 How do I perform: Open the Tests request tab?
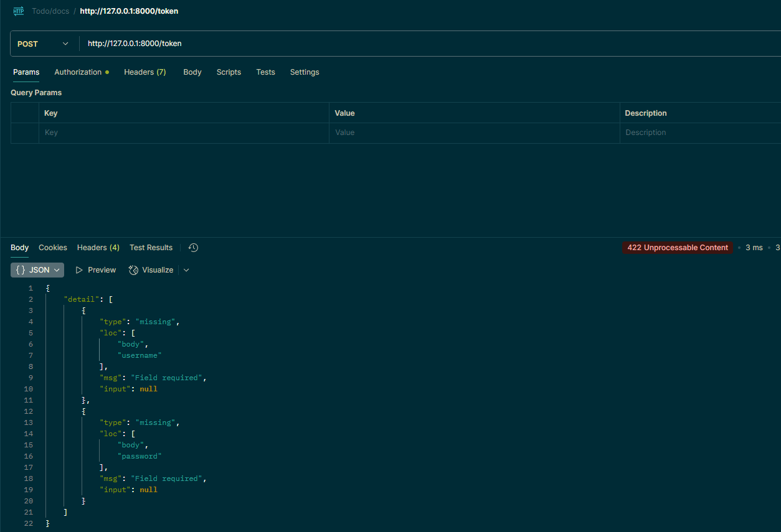[x=265, y=72]
